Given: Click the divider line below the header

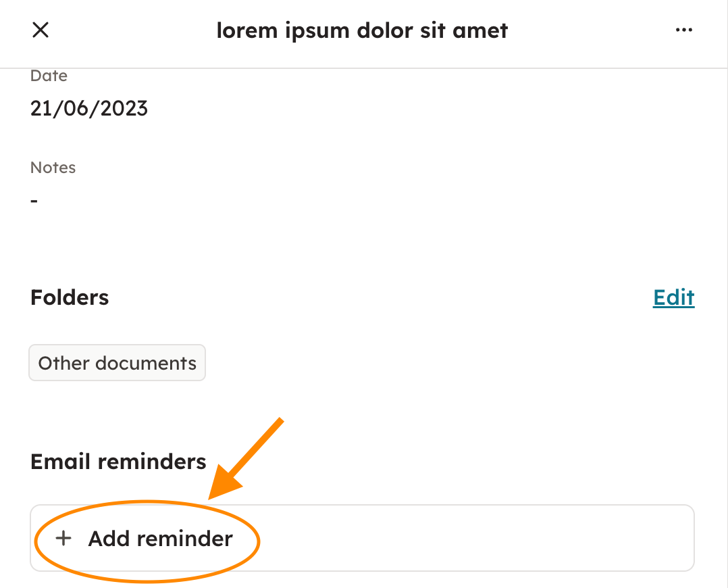Looking at the screenshot, I should point(364,68).
